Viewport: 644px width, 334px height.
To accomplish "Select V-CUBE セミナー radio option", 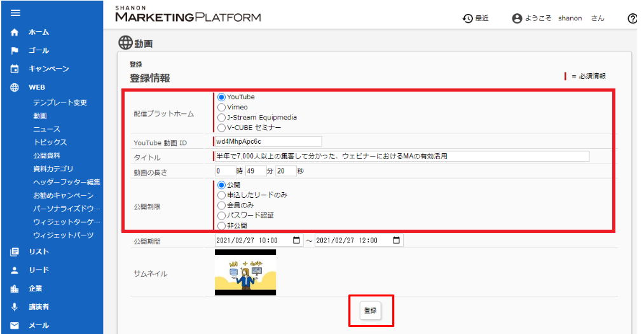I will [221, 128].
